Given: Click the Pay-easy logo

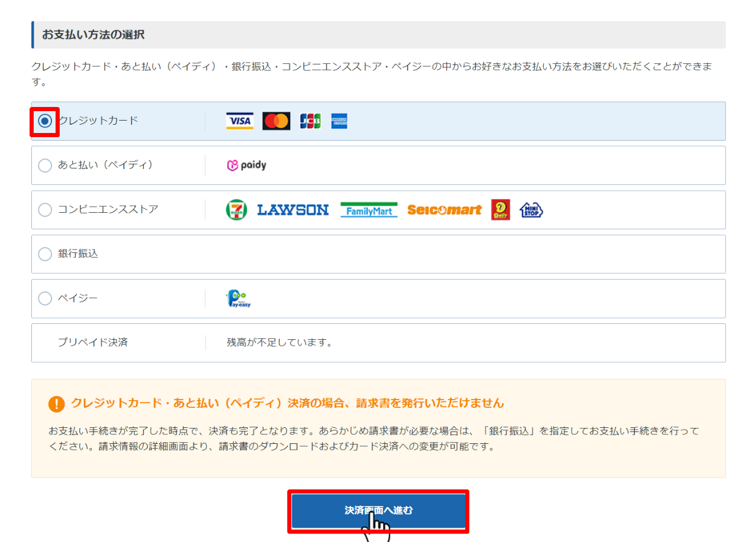Looking at the screenshot, I should pos(236,298).
